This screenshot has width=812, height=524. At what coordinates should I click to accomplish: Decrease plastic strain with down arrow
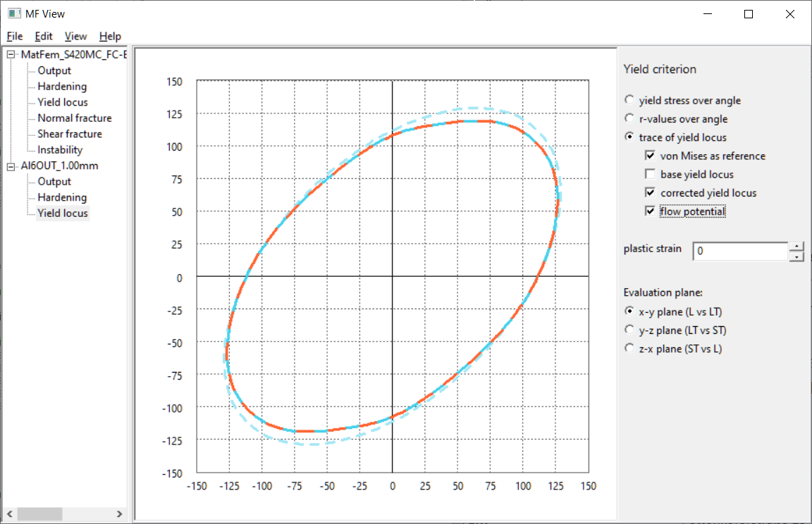point(796,256)
